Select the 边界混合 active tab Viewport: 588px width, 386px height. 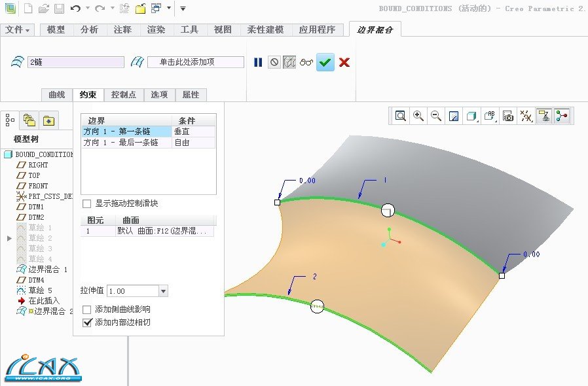375,29
